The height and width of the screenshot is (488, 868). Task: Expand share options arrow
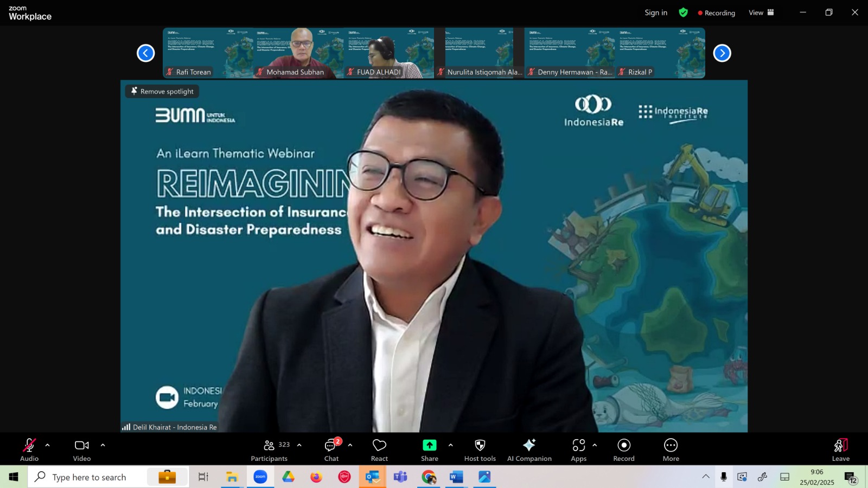(450, 445)
